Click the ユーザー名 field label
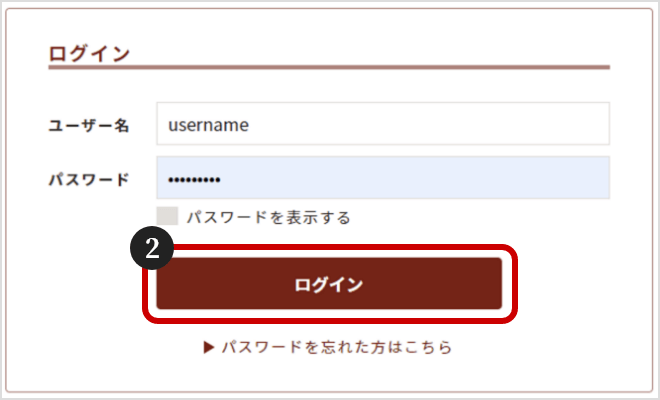Viewport: 660px width, 400px height. pos(89,125)
